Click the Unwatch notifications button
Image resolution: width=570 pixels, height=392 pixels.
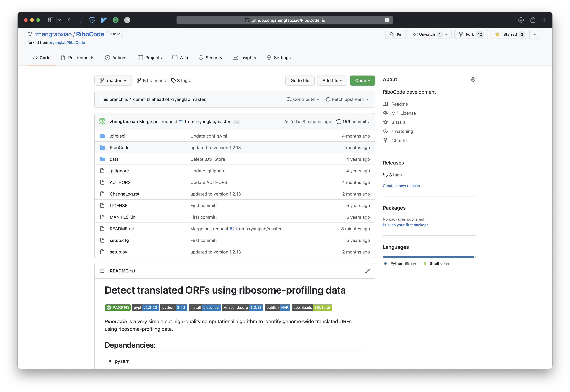click(427, 34)
